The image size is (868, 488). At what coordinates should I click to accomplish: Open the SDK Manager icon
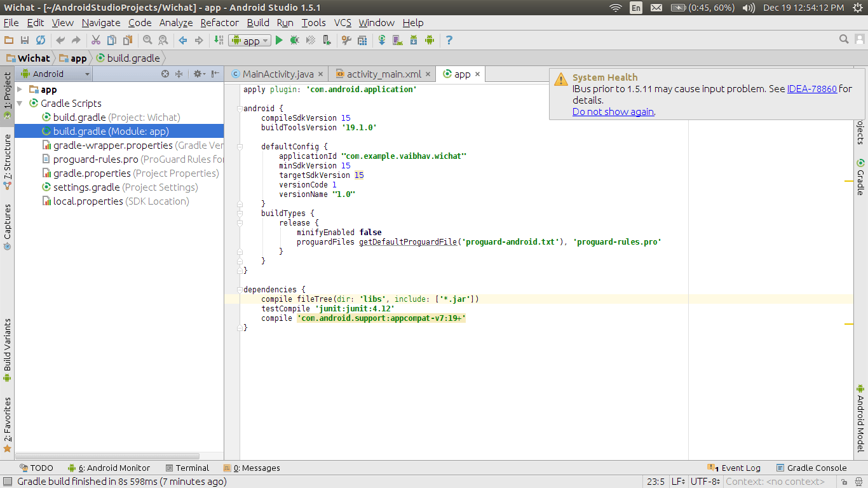click(x=414, y=40)
